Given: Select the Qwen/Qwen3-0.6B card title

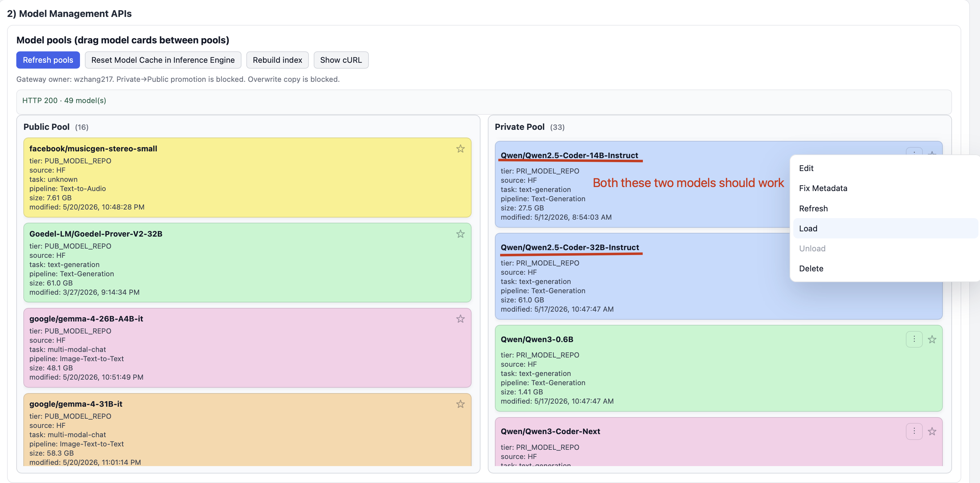Looking at the screenshot, I should click(x=537, y=340).
